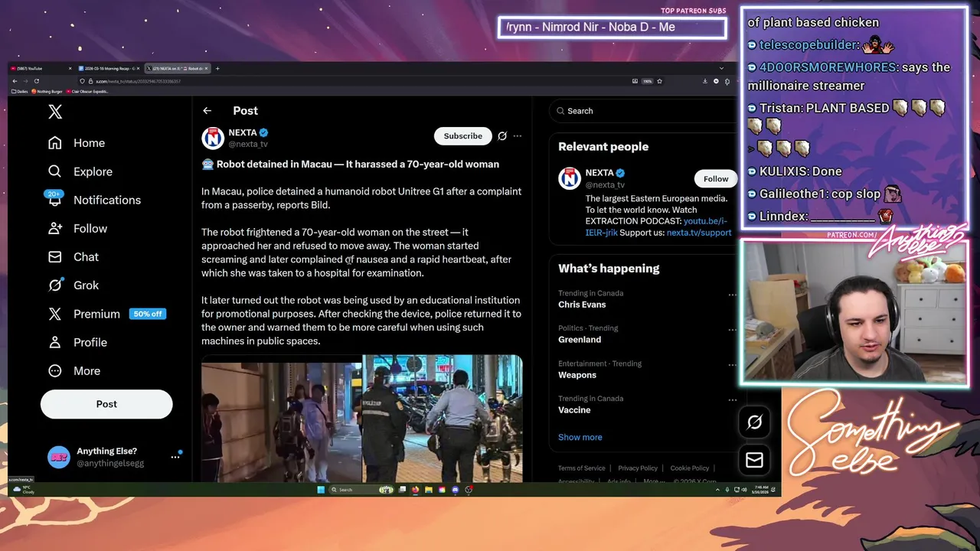Select the NEXTA on X tab
This screenshot has height=551, width=980.
[x=177, y=68]
